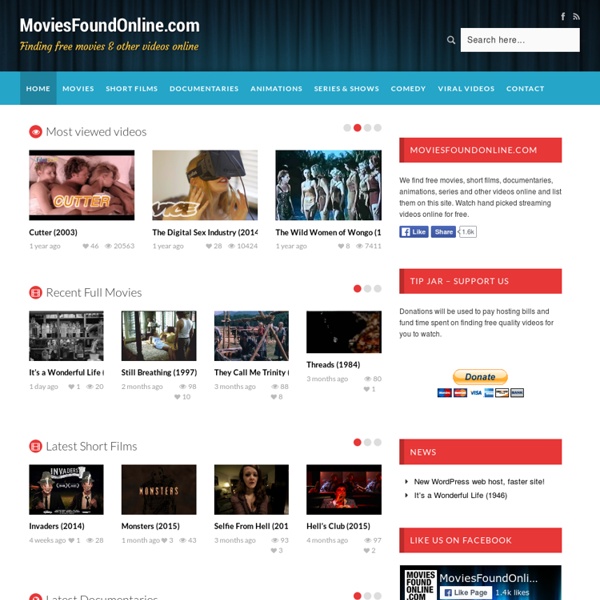Viewport: 600px width, 600px height.
Task: Select active red dot of Most viewed videos
Action: tap(357, 128)
